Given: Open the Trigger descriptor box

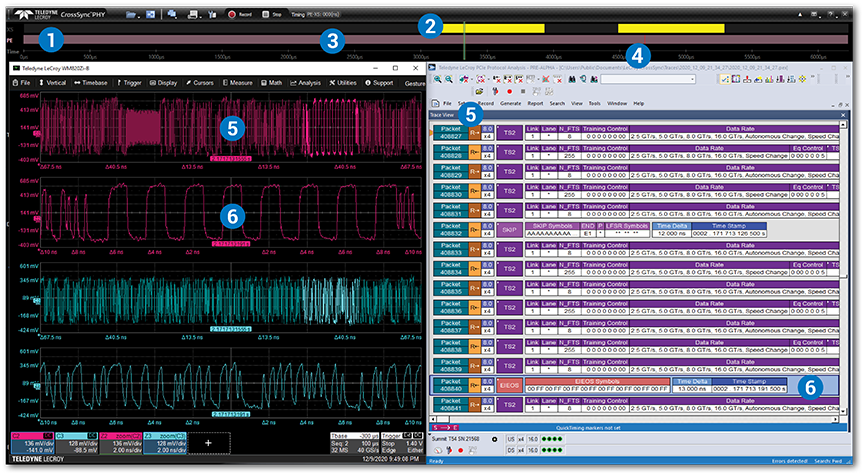Looking at the screenshot, I should 402,443.
